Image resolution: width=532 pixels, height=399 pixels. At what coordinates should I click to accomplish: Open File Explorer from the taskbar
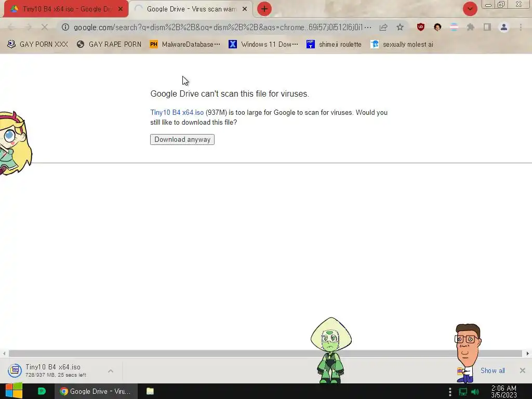tap(150, 391)
